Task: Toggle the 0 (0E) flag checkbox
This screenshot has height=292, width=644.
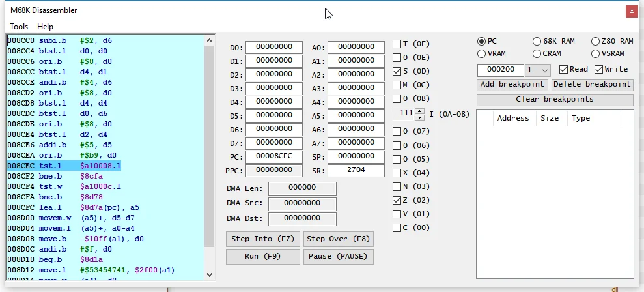Action: 397,57
